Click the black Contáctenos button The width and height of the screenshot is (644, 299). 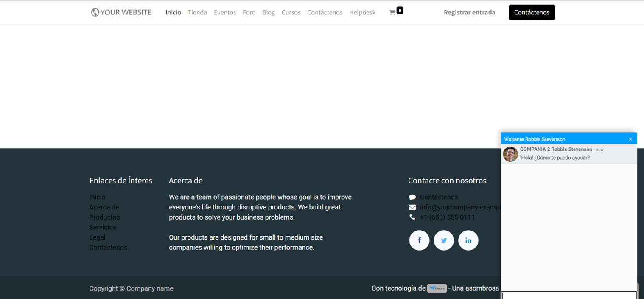click(532, 12)
